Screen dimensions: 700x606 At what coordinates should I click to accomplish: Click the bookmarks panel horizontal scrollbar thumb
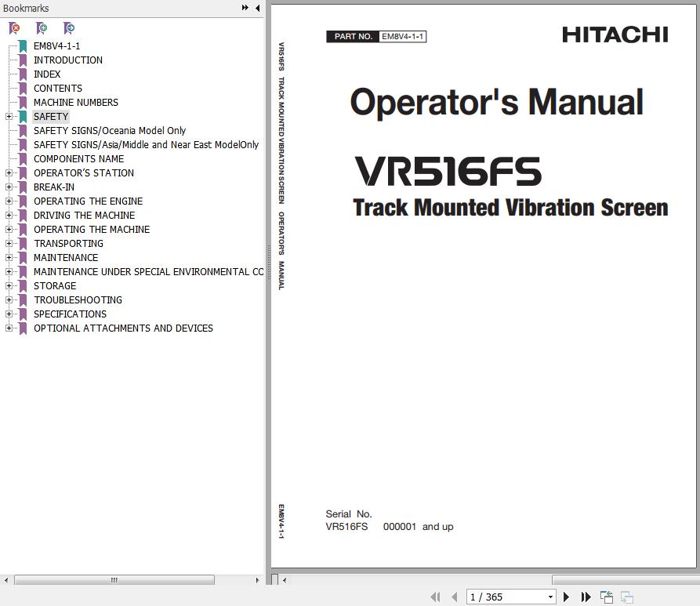(x=114, y=580)
